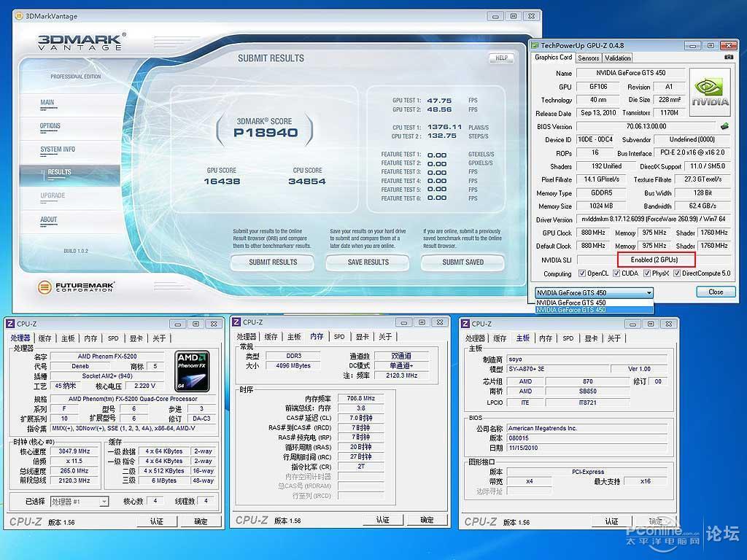Open 关于 tab in mainboard CPU-Z window
The image size is (747, 560).
click(614, 338)
